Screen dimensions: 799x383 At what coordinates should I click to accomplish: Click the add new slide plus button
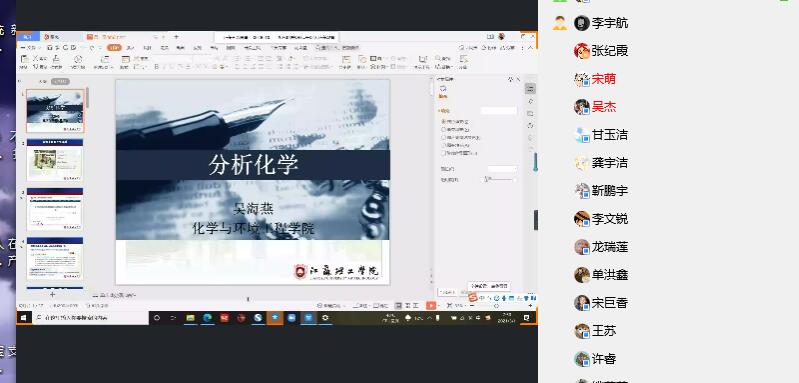[52, 294]
